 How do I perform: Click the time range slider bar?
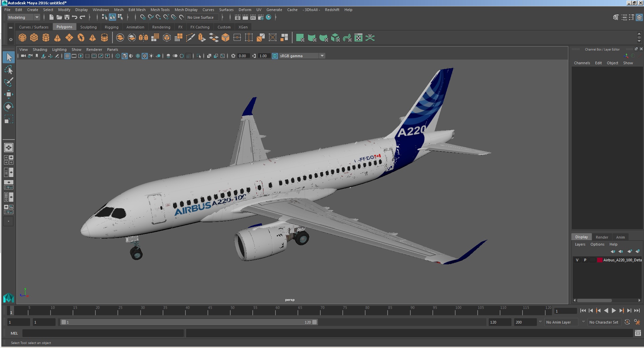click(x=189, y=322)
